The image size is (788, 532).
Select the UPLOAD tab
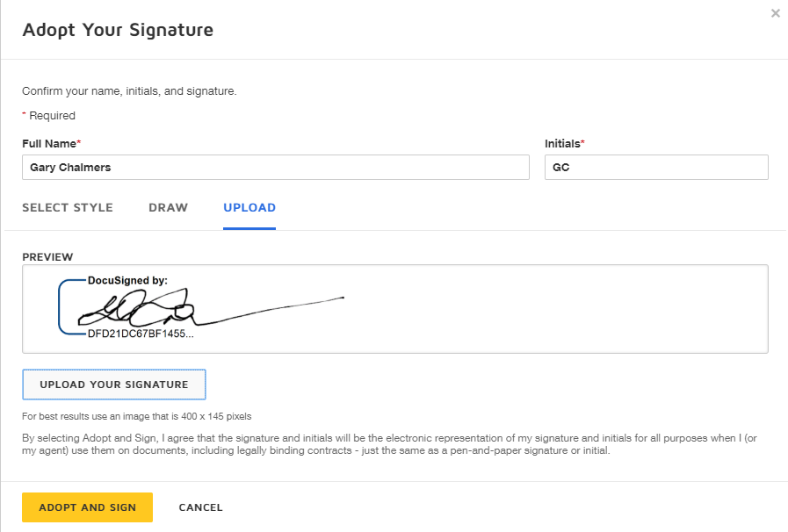[x=249, y=207]
